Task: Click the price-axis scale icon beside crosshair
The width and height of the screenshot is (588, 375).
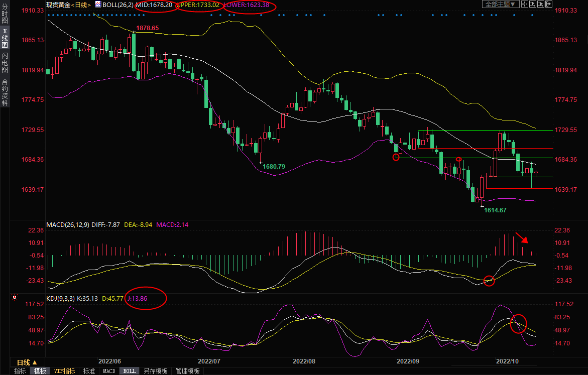Action: 533,4
